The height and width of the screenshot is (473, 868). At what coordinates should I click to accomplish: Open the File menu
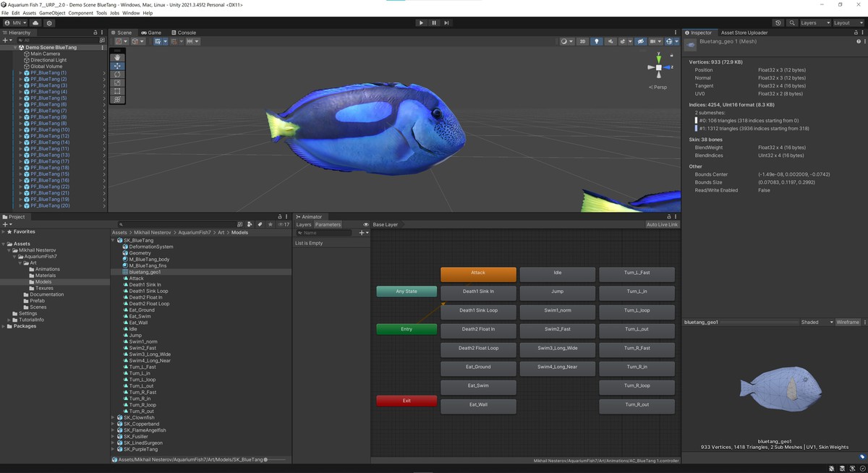5,13
